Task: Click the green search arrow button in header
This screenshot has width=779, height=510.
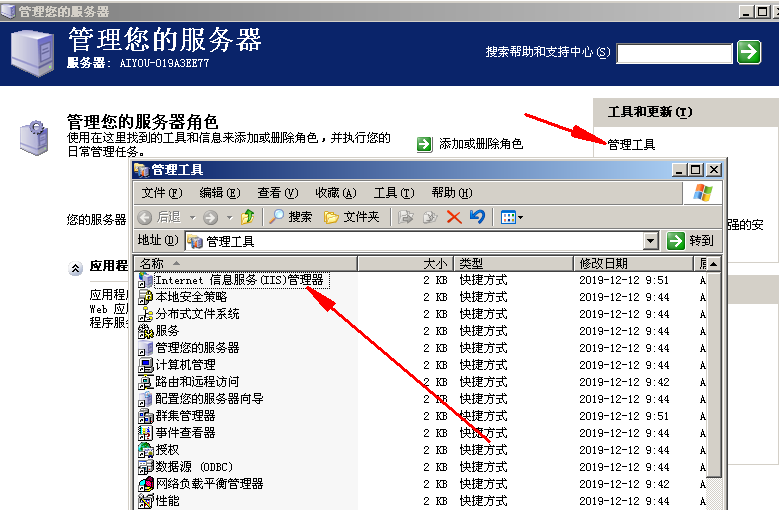Action: pos(749,52)
